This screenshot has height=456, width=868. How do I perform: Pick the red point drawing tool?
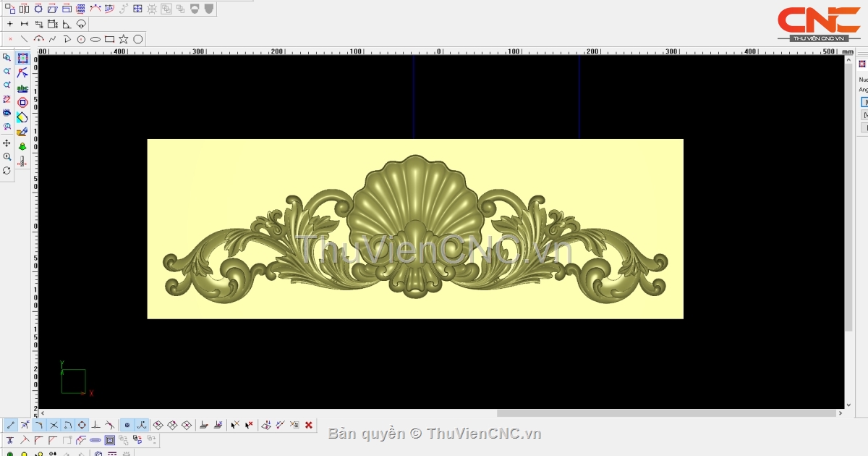[10, 39]
